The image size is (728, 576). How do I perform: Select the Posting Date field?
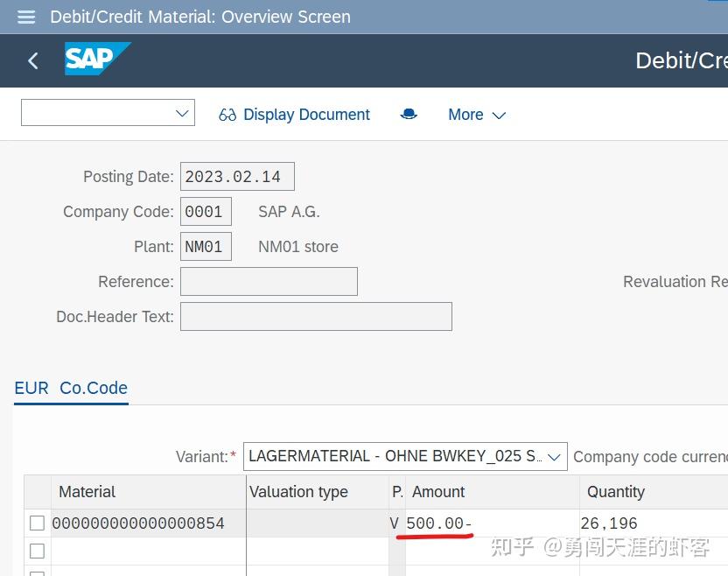point(236,176)
